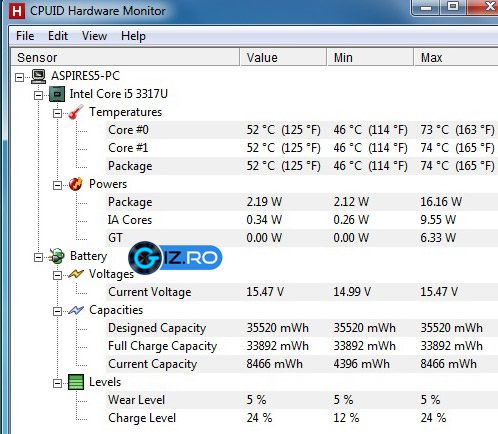
Task: Open the Help menu
Action: click(x=133, y=36)
